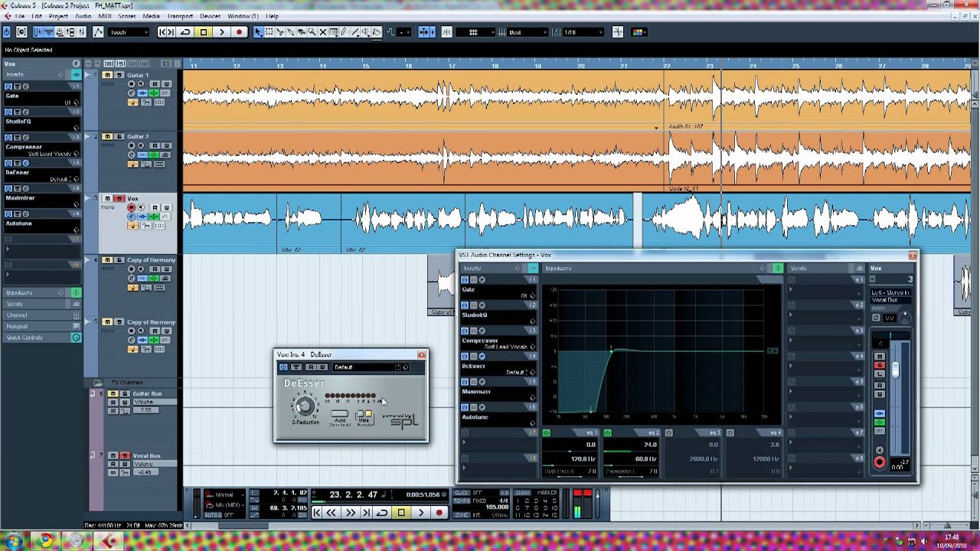
Task: Open the Project menu
Action: click(58, 16)
